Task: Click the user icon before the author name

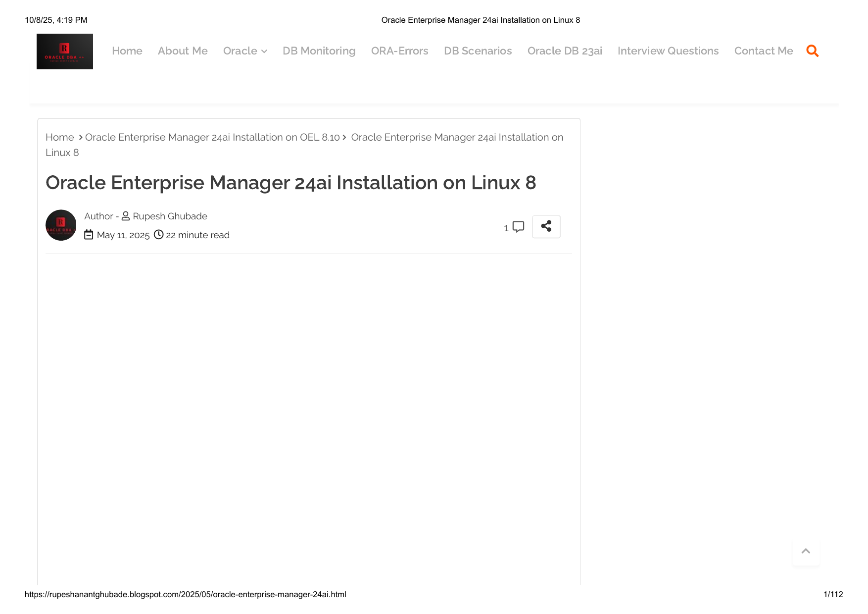Action: click(x=126, y=216)
